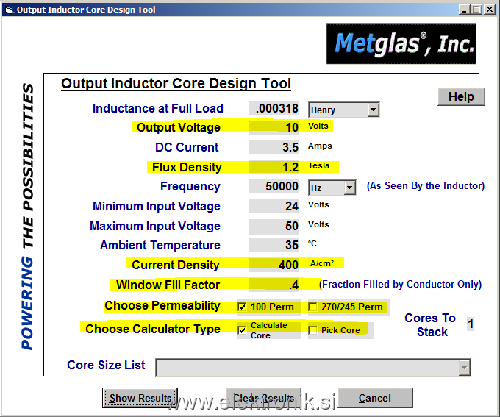Click the Metglas, Inc. logo

click(401, 44)
